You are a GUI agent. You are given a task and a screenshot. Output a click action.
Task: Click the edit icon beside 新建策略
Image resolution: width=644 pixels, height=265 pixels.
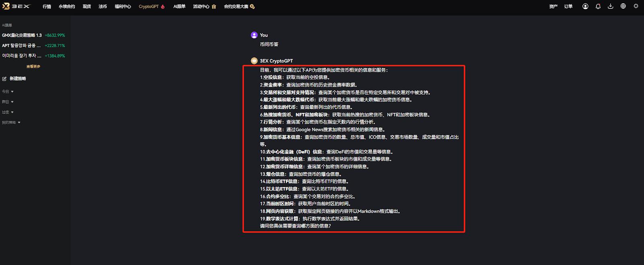(x=4, y=79)
